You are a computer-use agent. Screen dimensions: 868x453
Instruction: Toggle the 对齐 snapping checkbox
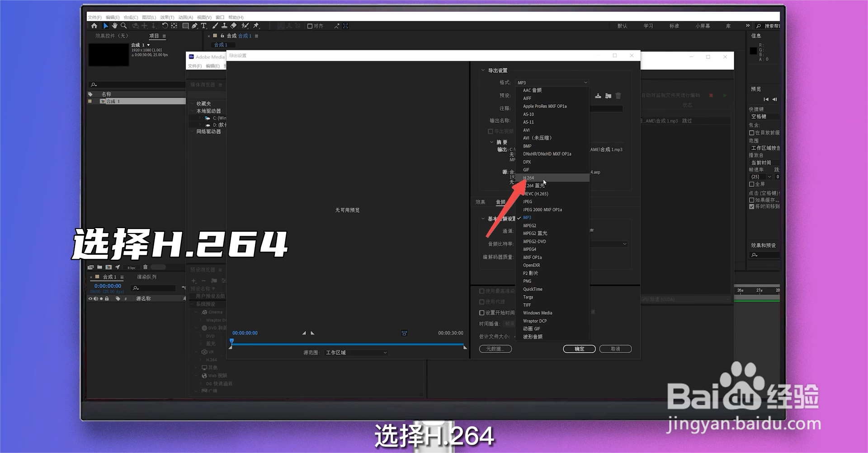[310, 26]
